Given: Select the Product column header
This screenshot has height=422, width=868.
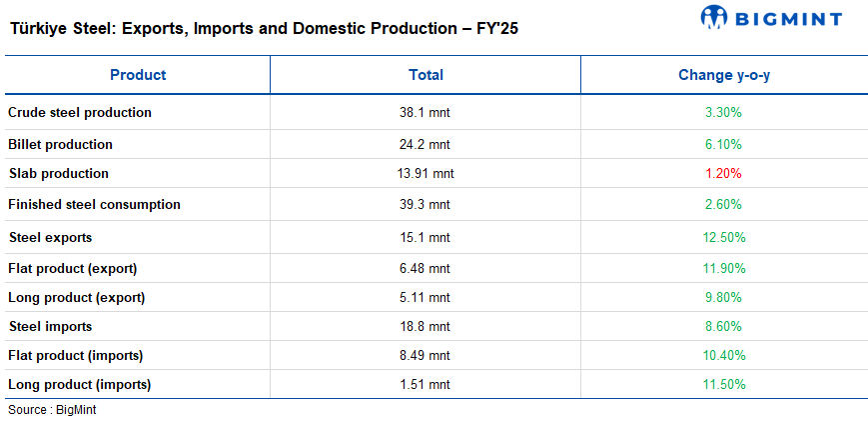Looking at the screenshot, I should (138, 75).
